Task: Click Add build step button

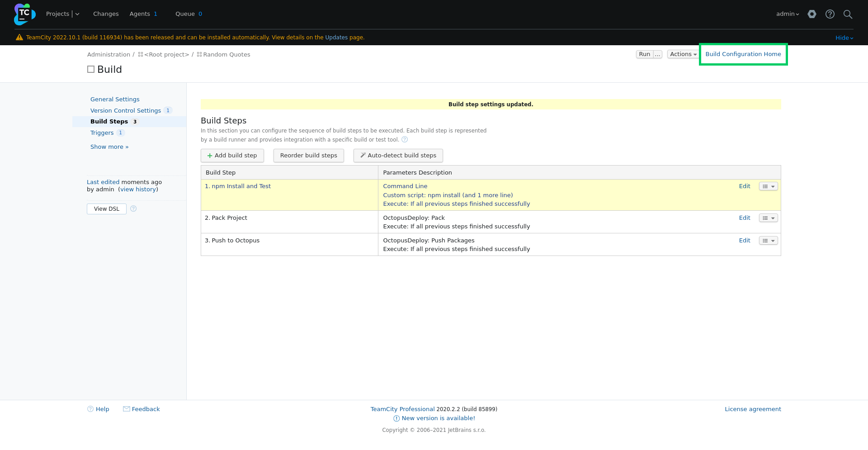Action: click(x=232, y=156)
